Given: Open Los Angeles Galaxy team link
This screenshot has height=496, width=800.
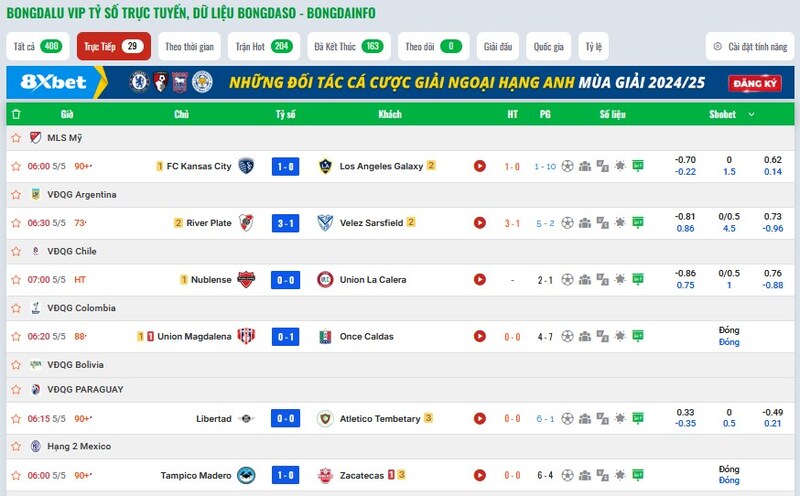Looking at the screenshot, I should pos(381,166).
